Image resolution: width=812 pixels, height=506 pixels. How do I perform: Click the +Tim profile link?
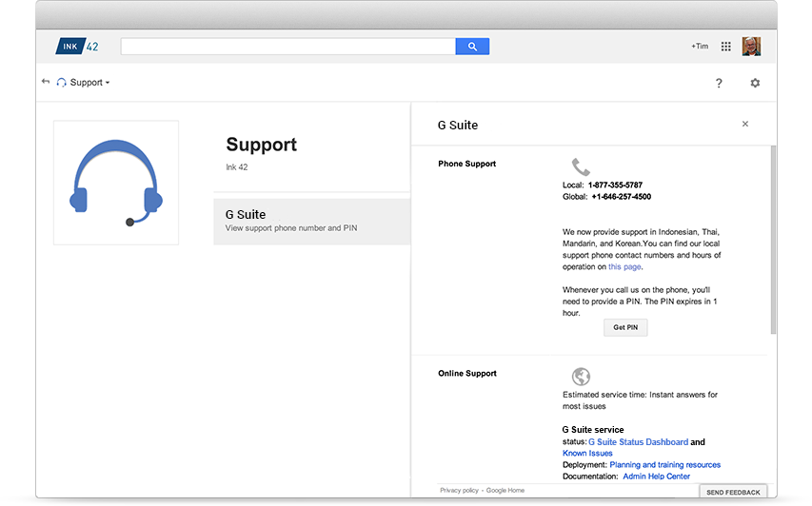(x=700, y=46)
